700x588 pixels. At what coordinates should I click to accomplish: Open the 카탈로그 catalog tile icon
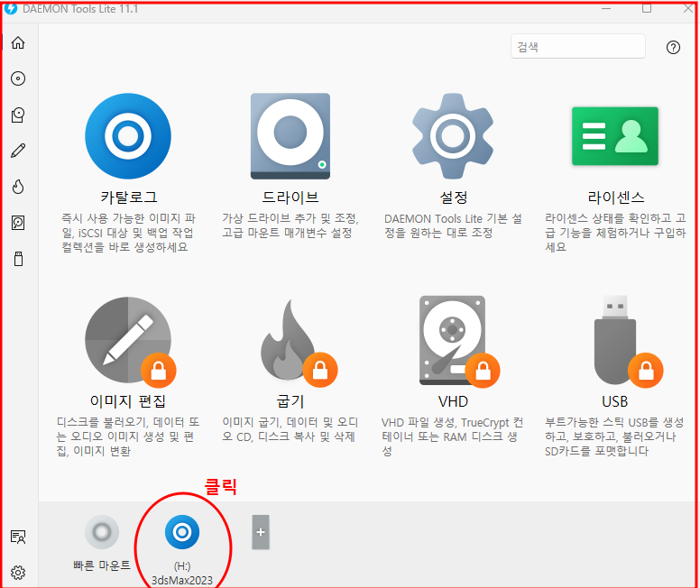pos(128,136)
